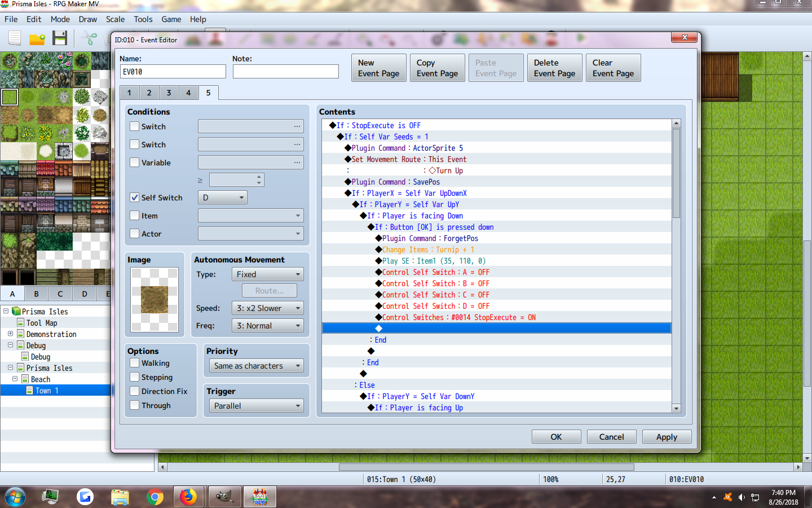
Task: Open the Speed x2 Slower dropdown
Action: [267, 308]
